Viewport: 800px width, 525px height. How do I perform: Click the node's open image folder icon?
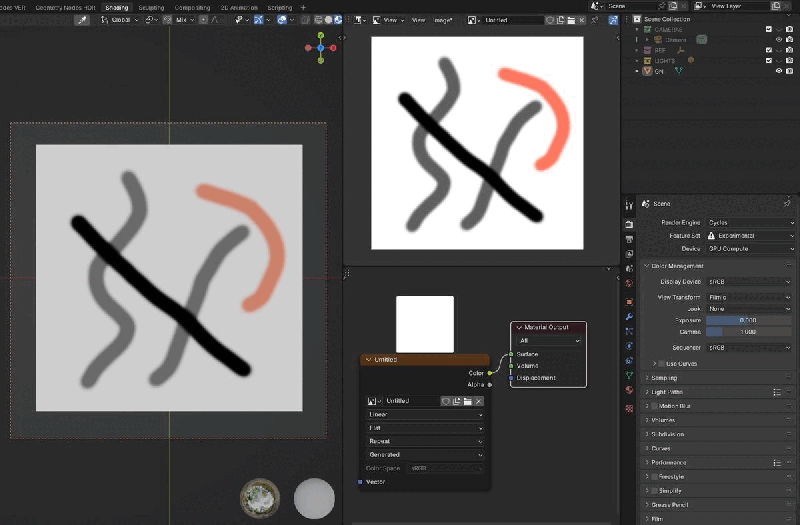467,402
